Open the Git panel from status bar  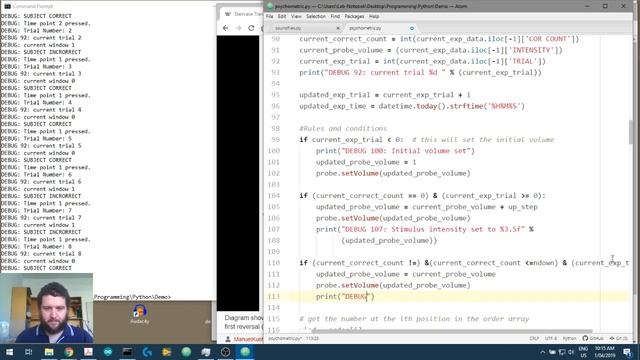[618, 338]
